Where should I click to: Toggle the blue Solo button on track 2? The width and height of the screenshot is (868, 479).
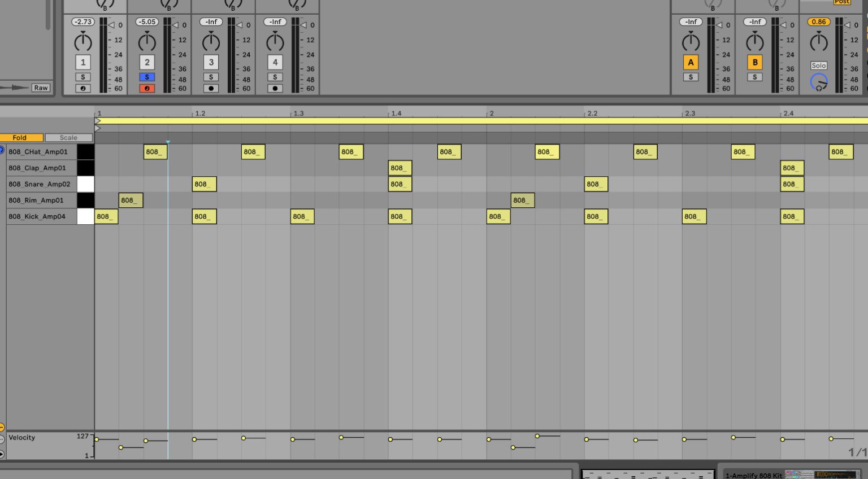click(147, 77)
